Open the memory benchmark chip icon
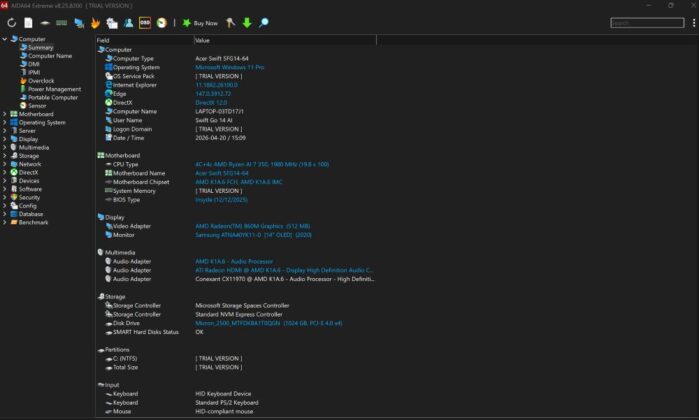The width and height of the screenshot is (699, 420). pos(62,23)
